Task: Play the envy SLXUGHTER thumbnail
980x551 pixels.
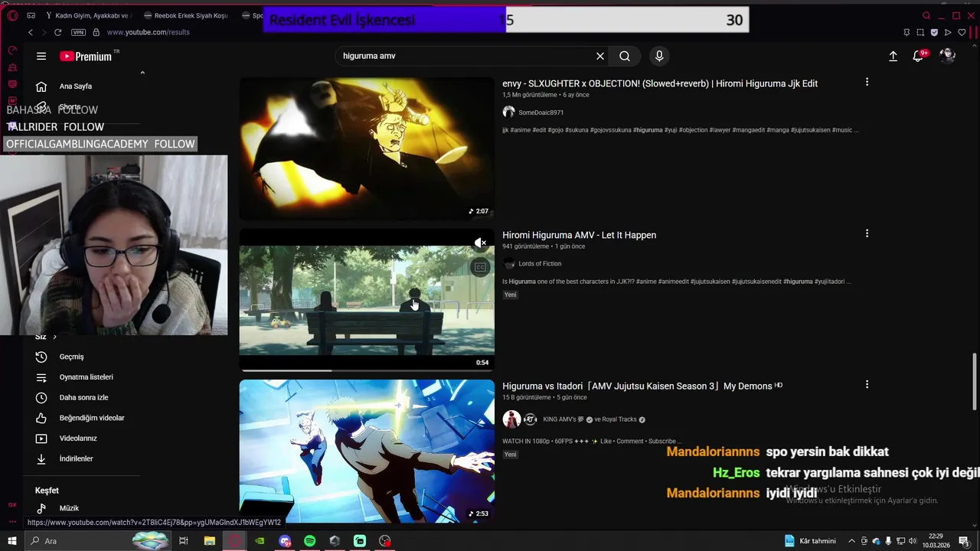Action: [x=367, y=148]
